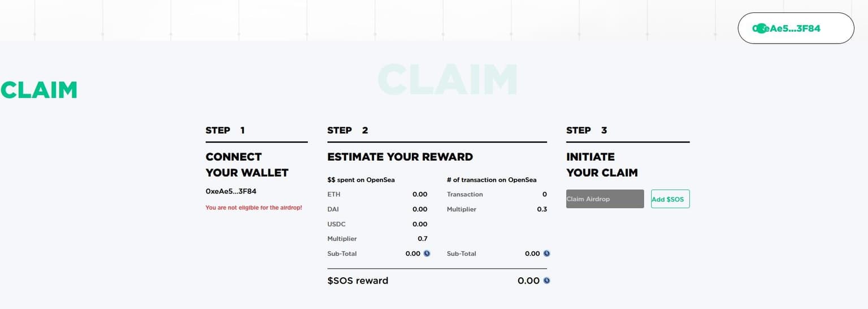Viewport: 868px width, 309px height.
Task: Click the red not eligible for airdrop message
Action: 254,208
